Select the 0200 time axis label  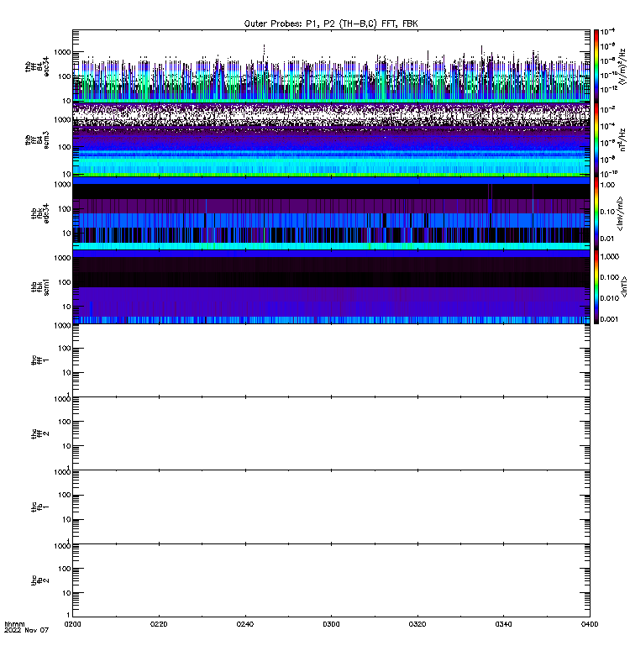pos(72,624)
